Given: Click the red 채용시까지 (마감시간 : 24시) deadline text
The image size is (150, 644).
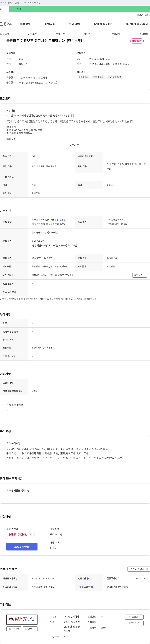Looking at the screenshot, I should coord(21,534).
